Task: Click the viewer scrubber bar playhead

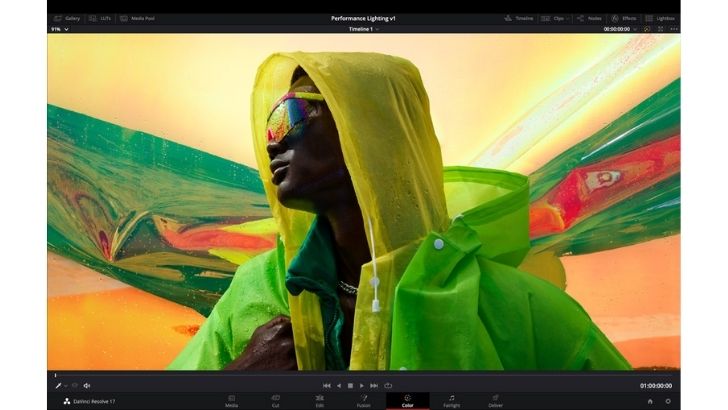Action: point(55,375)
